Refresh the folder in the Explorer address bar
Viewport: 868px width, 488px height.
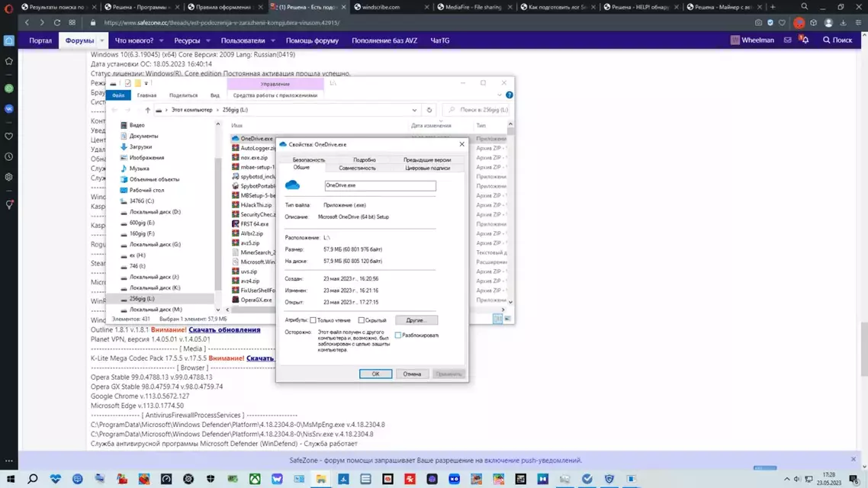click(429, 110)
